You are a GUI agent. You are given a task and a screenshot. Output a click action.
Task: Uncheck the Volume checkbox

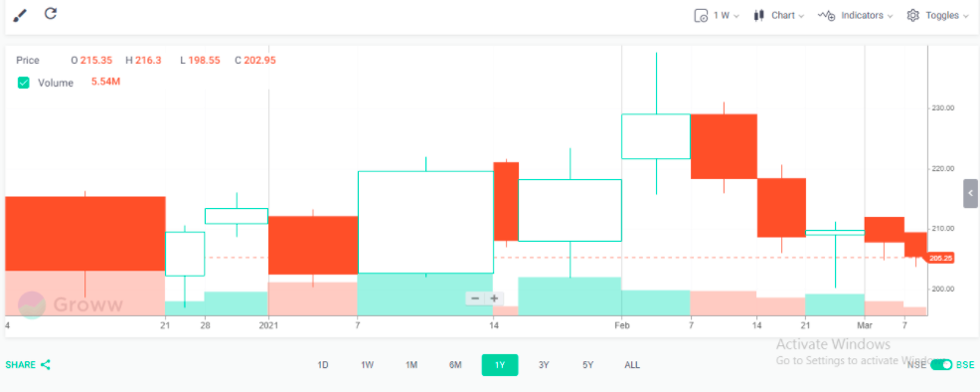click(x=23, y=83)
